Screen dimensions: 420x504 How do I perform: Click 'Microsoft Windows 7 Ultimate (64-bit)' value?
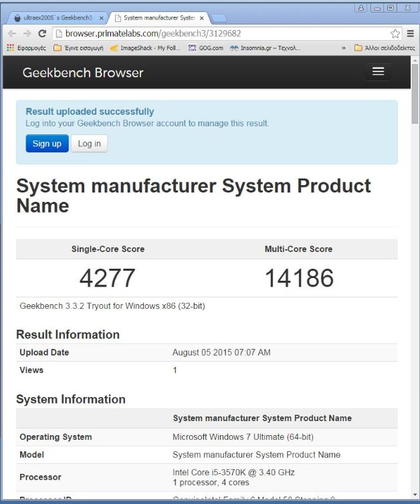click(243, 436)
